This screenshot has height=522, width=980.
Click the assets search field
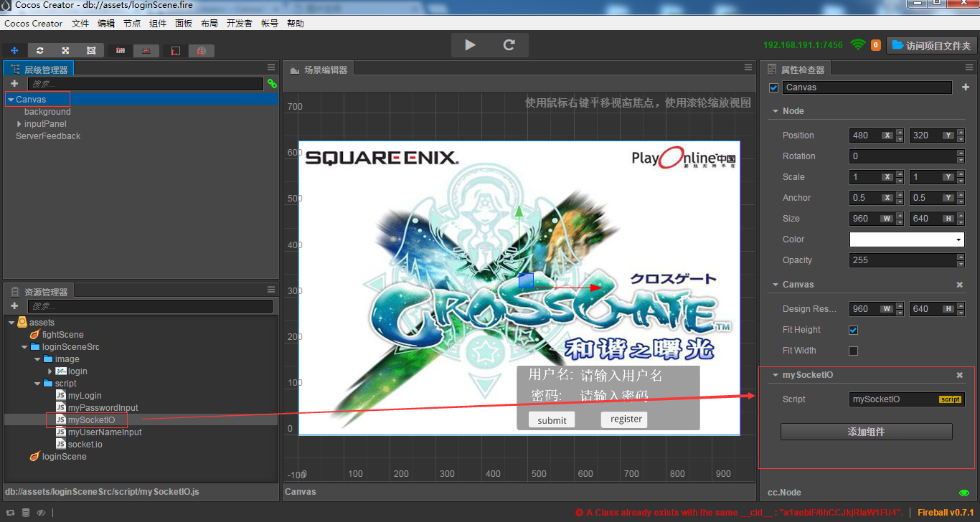pyautogui.click(x=150, y=306)
